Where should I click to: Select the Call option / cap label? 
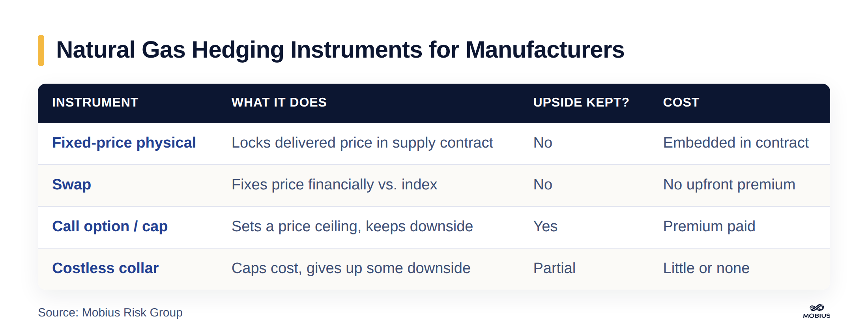pyautogui.click(x=110, y=226)
